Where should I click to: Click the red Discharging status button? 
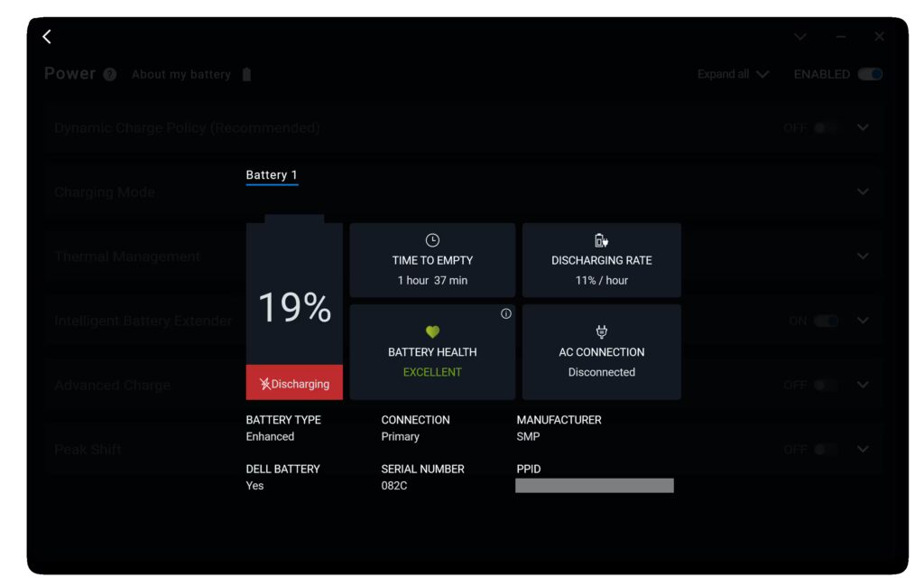(294, 383)
